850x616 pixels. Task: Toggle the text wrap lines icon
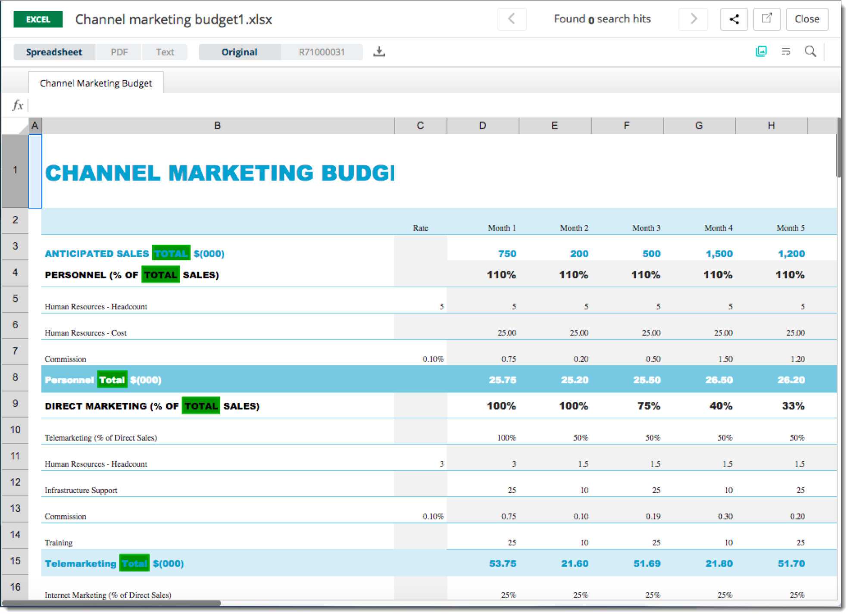pos(786,51)
